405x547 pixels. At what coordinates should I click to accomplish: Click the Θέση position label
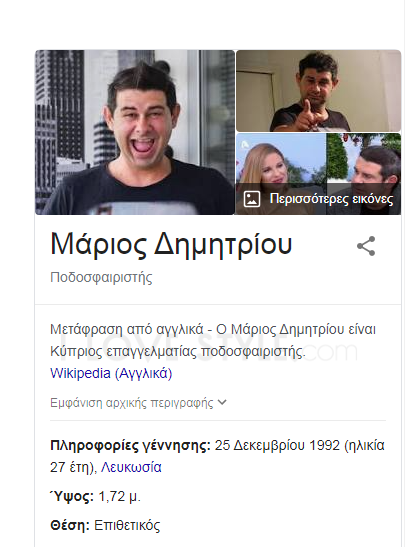[70, 525]
